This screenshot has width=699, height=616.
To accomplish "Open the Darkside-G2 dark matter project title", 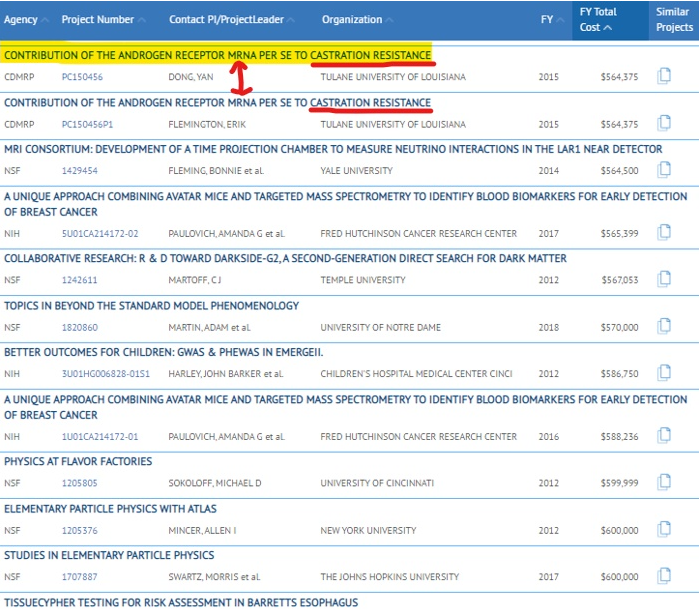I will tap(285, 259).
